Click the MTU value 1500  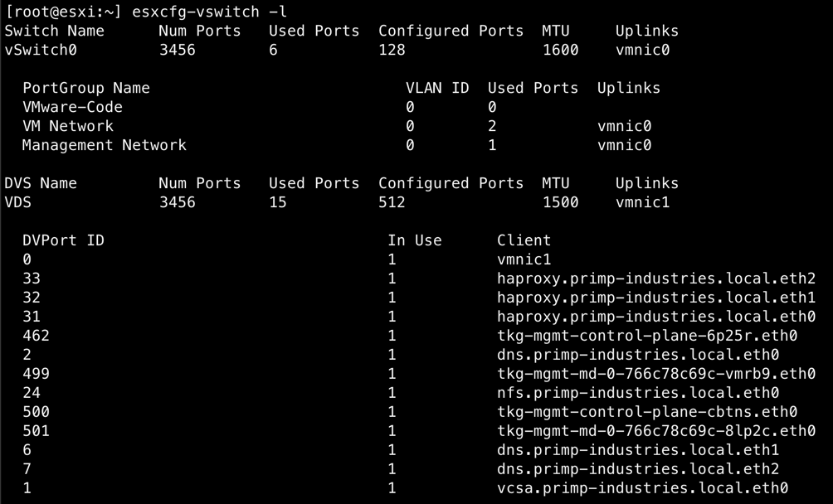pos(560,202)
